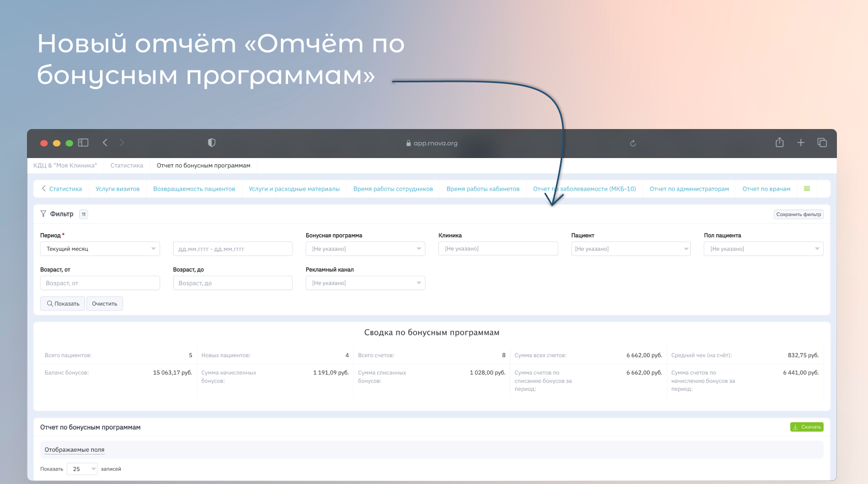Expand the Период dropdown

(x=100, y=249)
